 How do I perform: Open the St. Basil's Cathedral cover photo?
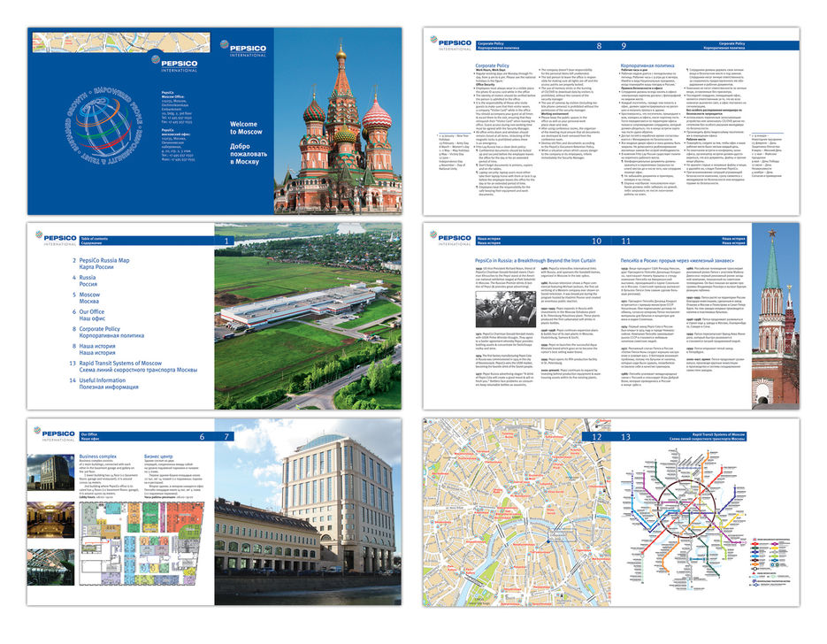[338, 121]
